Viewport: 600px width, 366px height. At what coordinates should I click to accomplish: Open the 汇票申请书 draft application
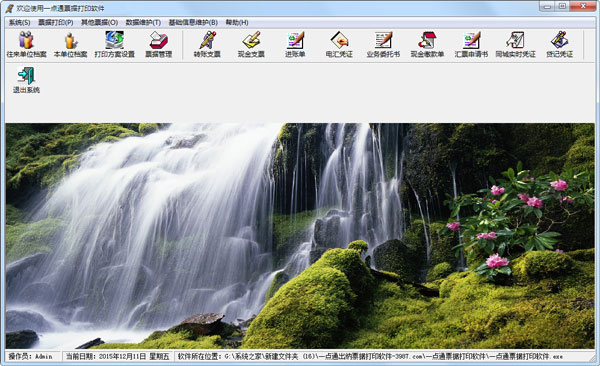[471, 45]
